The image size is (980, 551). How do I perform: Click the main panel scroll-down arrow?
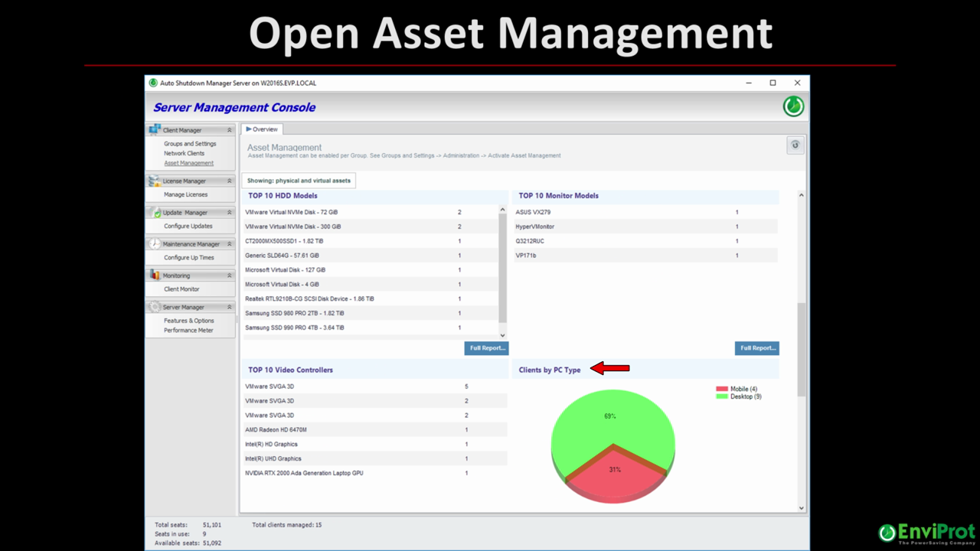tap(802, 507)
